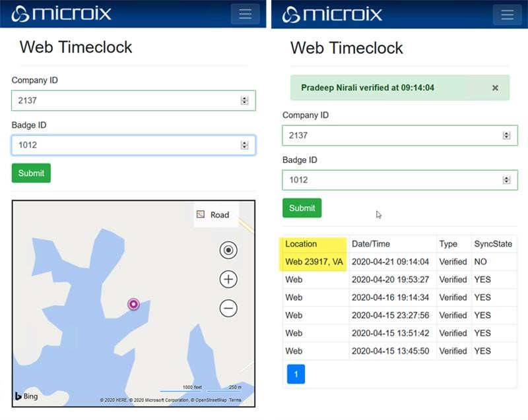
Task: Click stepper on right Company ID field
Action: (506, 136)
